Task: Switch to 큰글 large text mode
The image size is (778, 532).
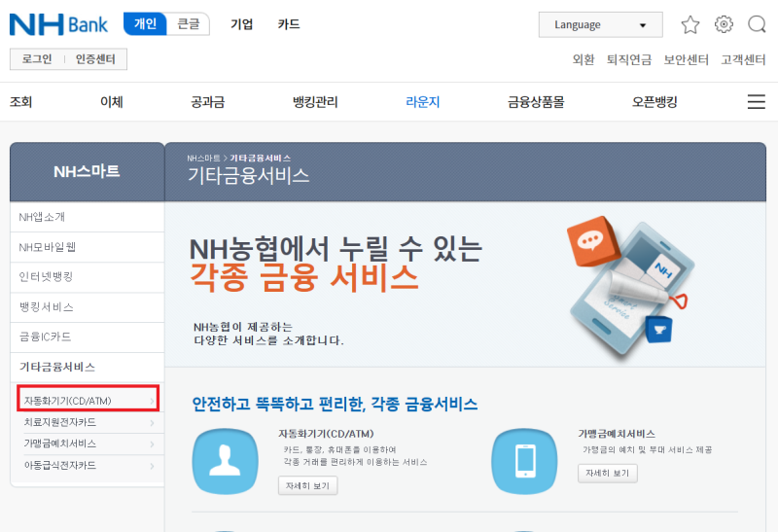Action: tap(189, 23)
